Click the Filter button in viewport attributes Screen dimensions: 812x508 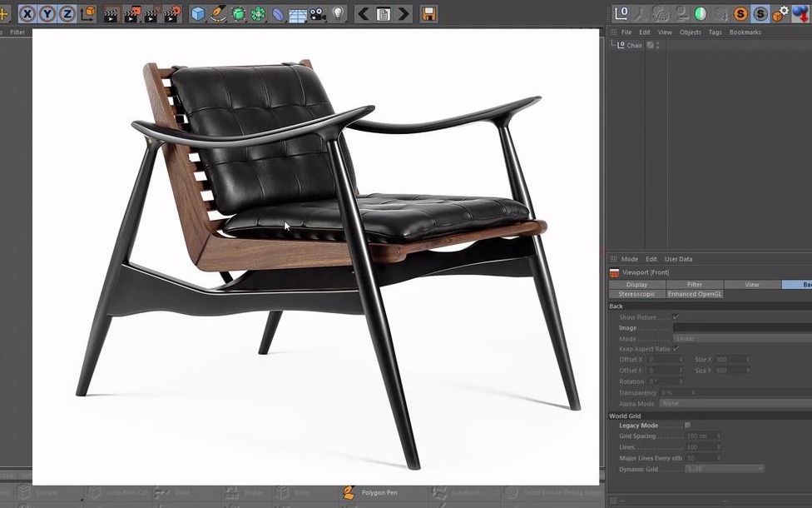tap(695, 284)
